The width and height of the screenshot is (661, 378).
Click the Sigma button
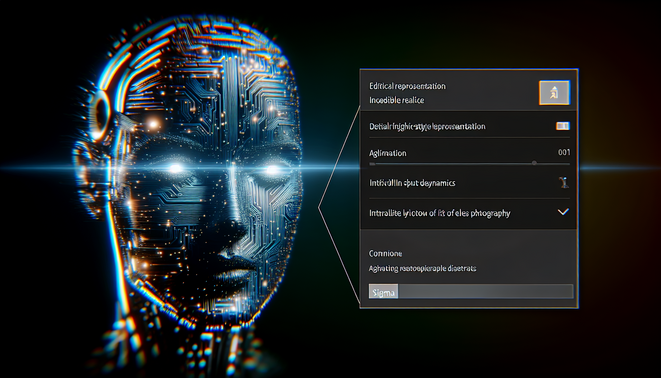383,292
